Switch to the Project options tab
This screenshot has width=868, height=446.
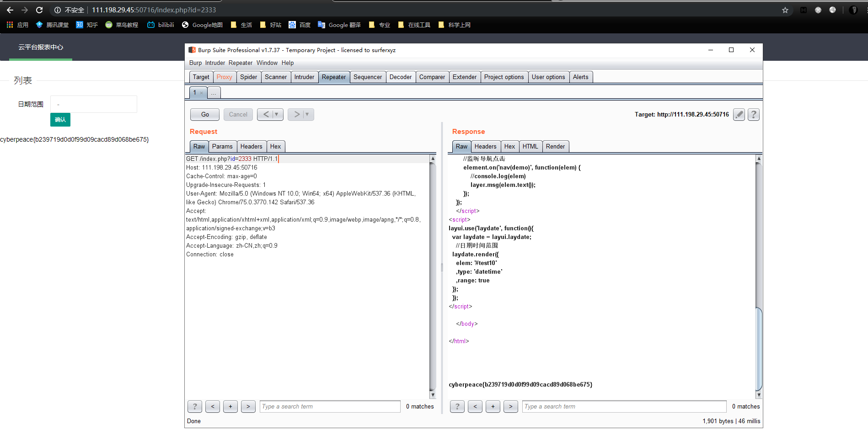504,77
